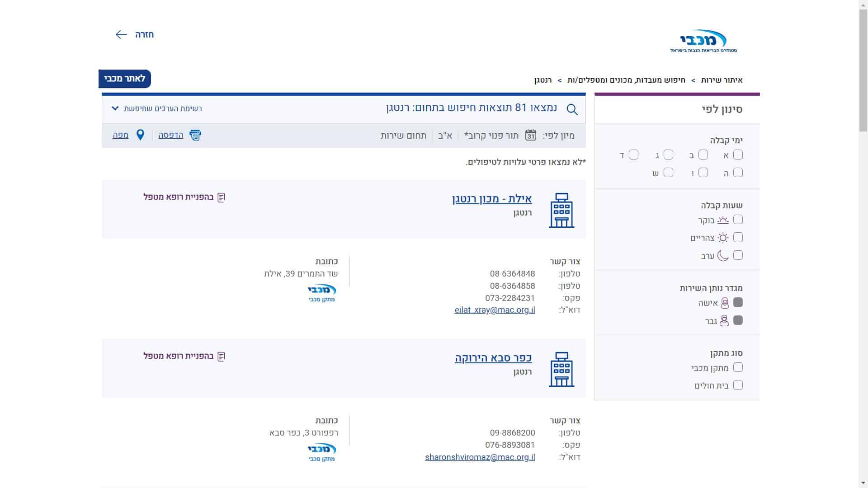Sort results by א"ב
Viewport: 868px width, 488px height.
pos(445,136)
